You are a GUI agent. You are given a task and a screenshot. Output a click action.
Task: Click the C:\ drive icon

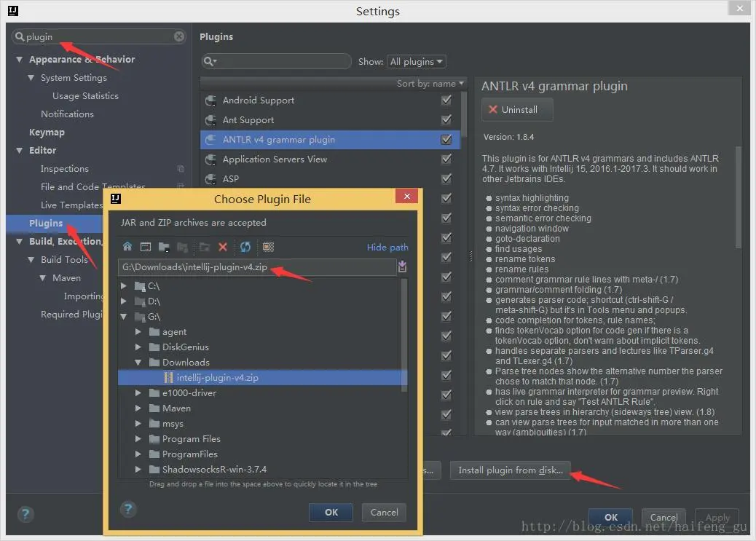[140, 286]
